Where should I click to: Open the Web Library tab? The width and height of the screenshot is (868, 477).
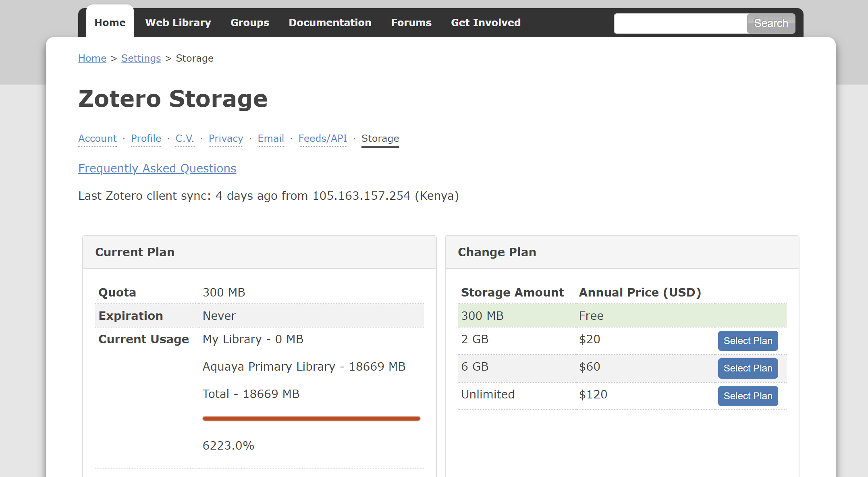click(178, 23)
